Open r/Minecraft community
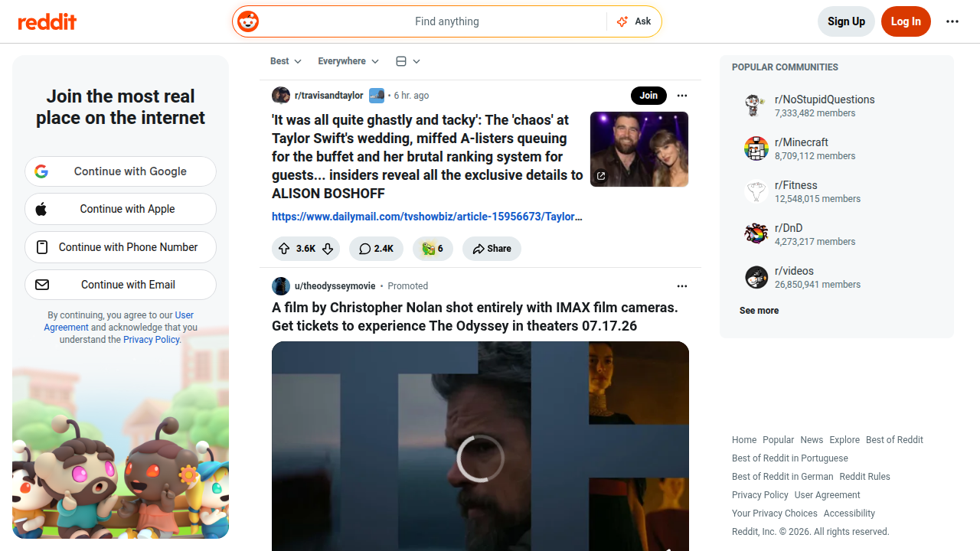Viewport: 980px width, 551px height. 802,142
